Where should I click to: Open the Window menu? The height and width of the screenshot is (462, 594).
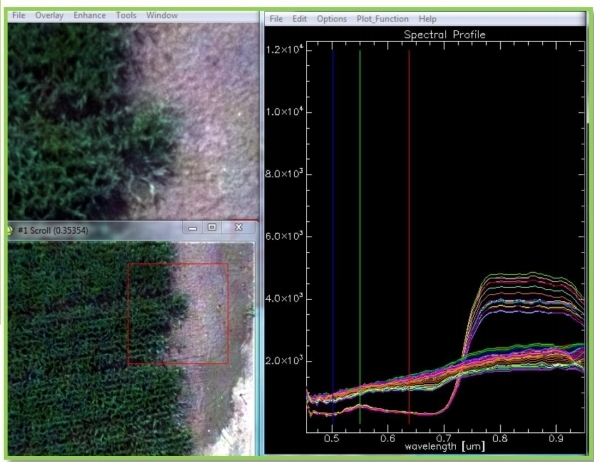click(162, 16)
